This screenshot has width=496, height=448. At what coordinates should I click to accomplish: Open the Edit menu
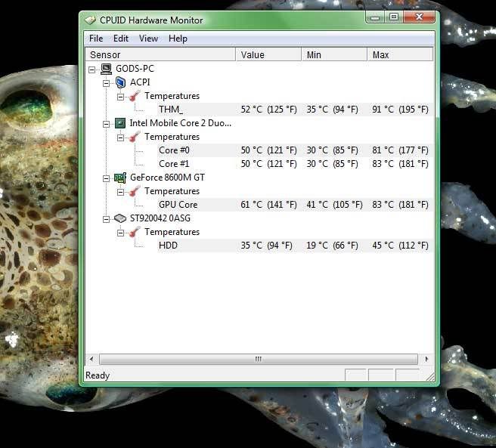point(120,39)
